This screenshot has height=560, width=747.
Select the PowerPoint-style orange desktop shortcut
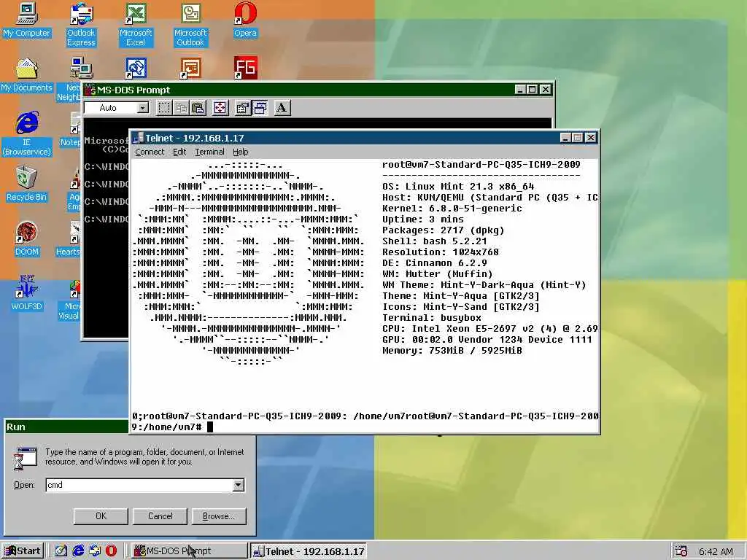click(x=190, y=68)
